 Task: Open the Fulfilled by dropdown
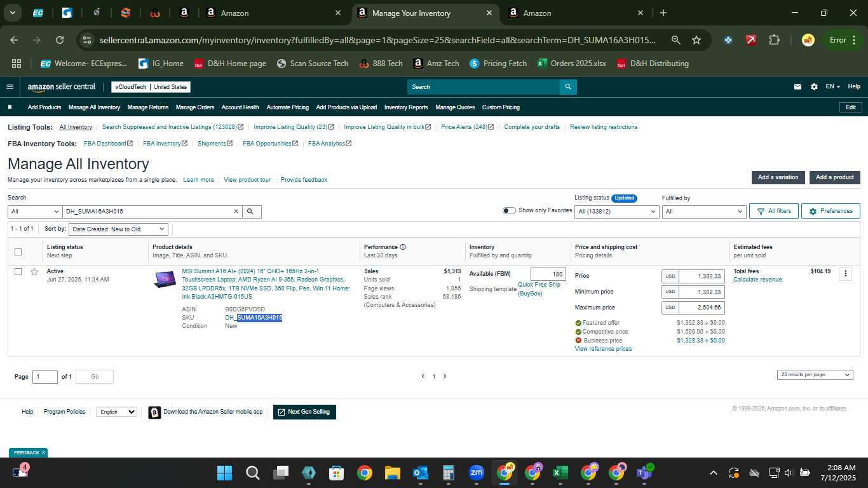[x=704, y=212]
